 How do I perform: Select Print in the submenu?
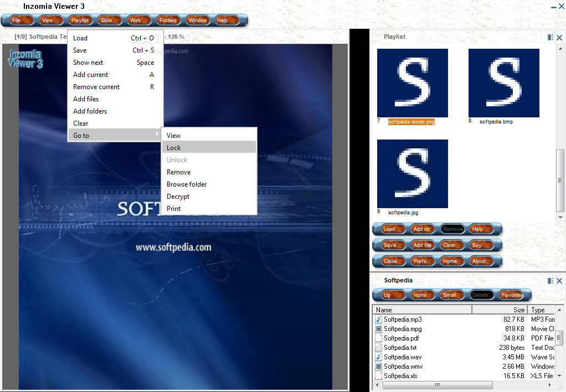(x=209, y=209)
